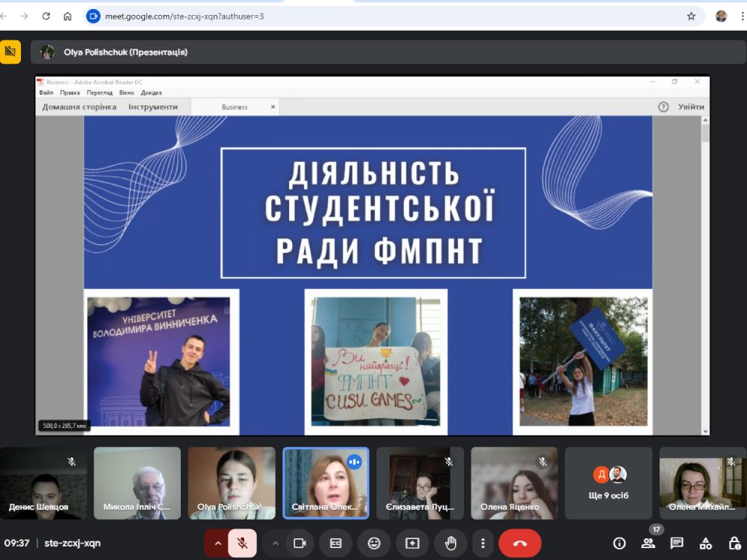Turn on captions in Meet
Image resolution: width=747 pixels, height=560 pixels.
coord(336,543)
